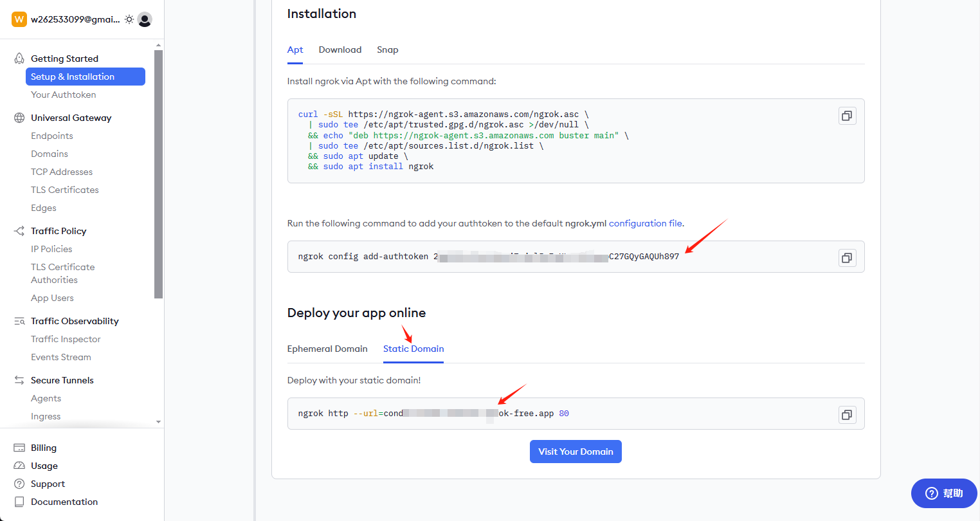Open Ingress under Secure Tunnels
Screen dimensions: 980x521
click(46, 416)
